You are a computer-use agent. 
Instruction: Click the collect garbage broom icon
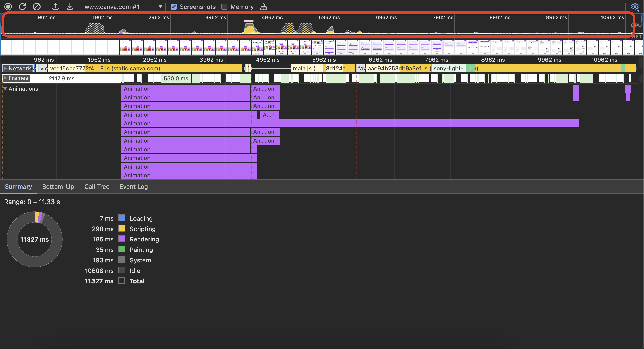pos(264,7)
